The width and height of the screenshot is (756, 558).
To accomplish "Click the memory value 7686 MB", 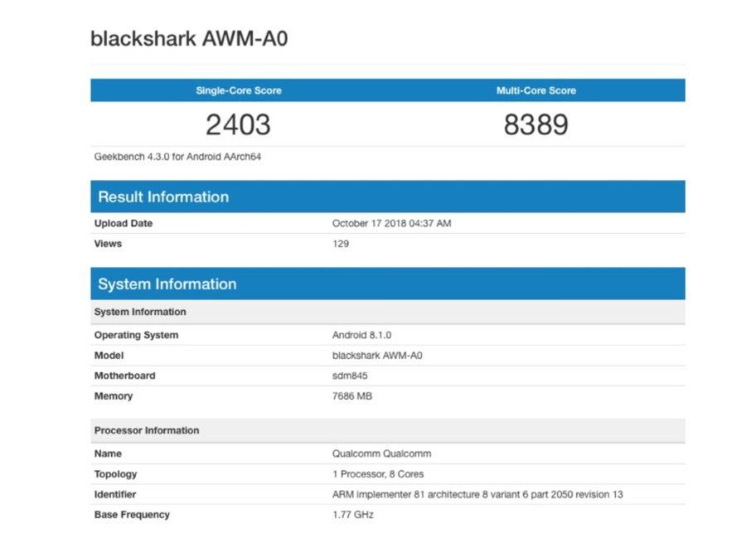I will [352, 396].
